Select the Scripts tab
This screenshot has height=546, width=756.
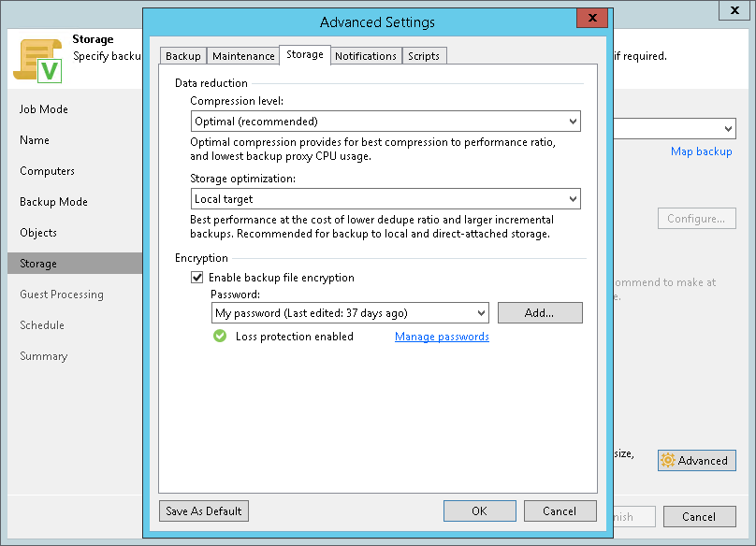coord(424,56)
